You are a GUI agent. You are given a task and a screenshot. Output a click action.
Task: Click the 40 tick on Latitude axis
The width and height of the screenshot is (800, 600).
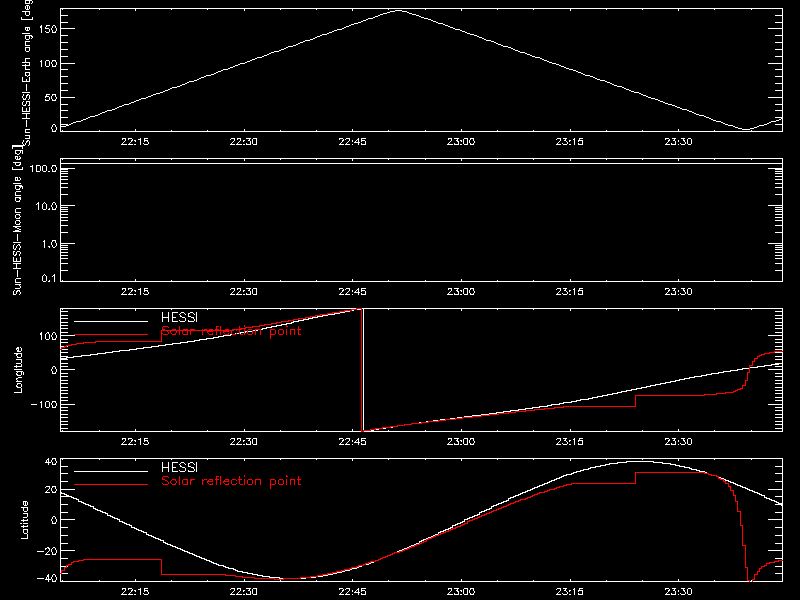[x=51, y=462]
